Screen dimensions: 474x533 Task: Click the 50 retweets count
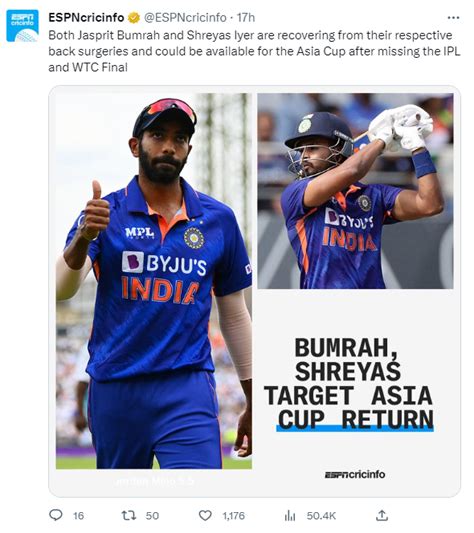(x=152, y=516)
